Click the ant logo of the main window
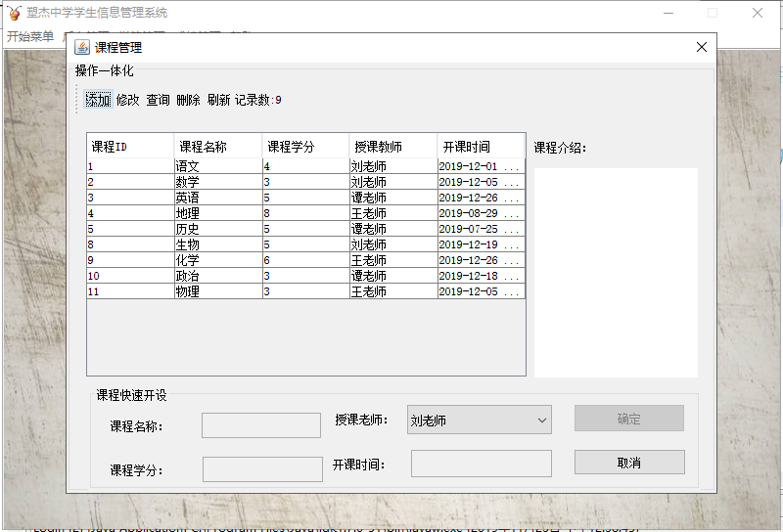The width and height of the screenshot is (783, 532). tap(14, 12)
